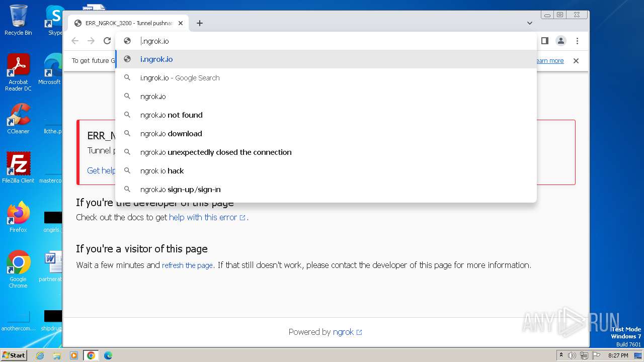
Task: Toggle Chrome side panel icon
Action: pos(545,41)
